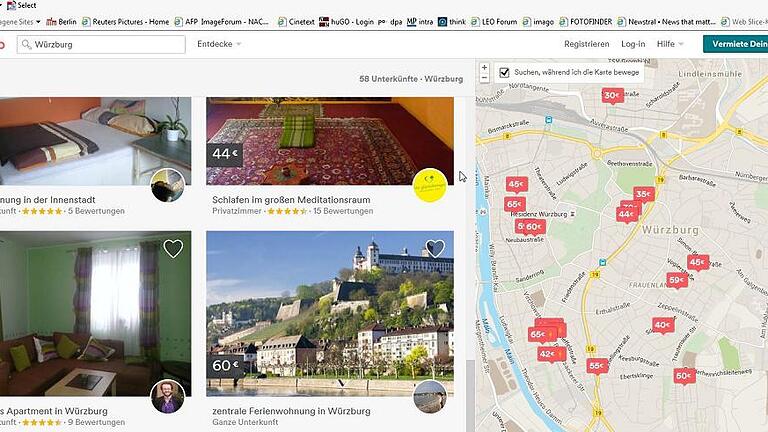Viewport: 768px width, 432px height.
Task: Select the 40€ map price marker
Action: pyautogui.click(x=663, y=325)
